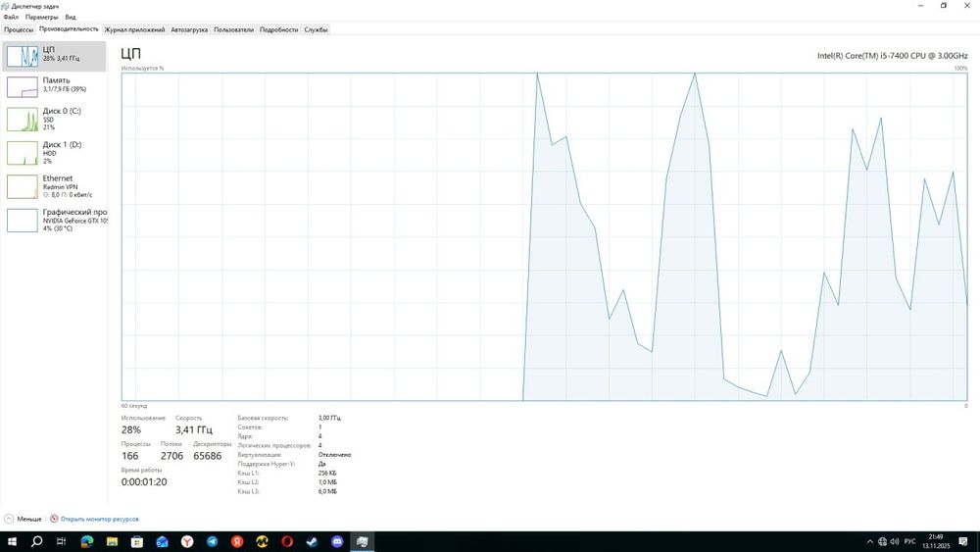Image resolution: width=980 pixels, height=552 pixels.
Task: Click the 166 processes count
Action: pyautogui.click(x=130, y=456)
